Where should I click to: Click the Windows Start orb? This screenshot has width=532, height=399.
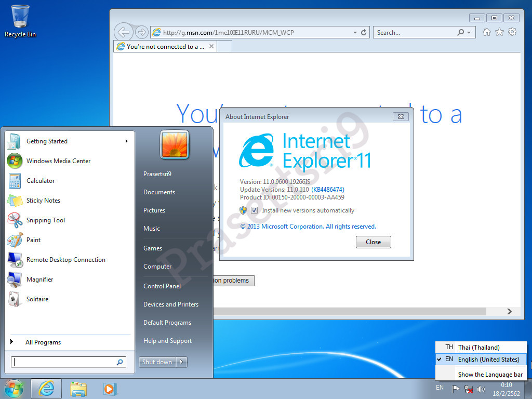click(x=14, y=389)
